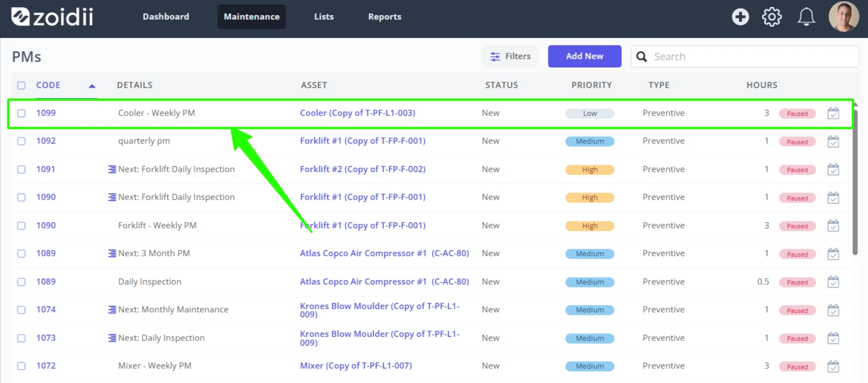
Task: Click 'Daily Inspection' details in row 1089
Action: click(150, 282)
